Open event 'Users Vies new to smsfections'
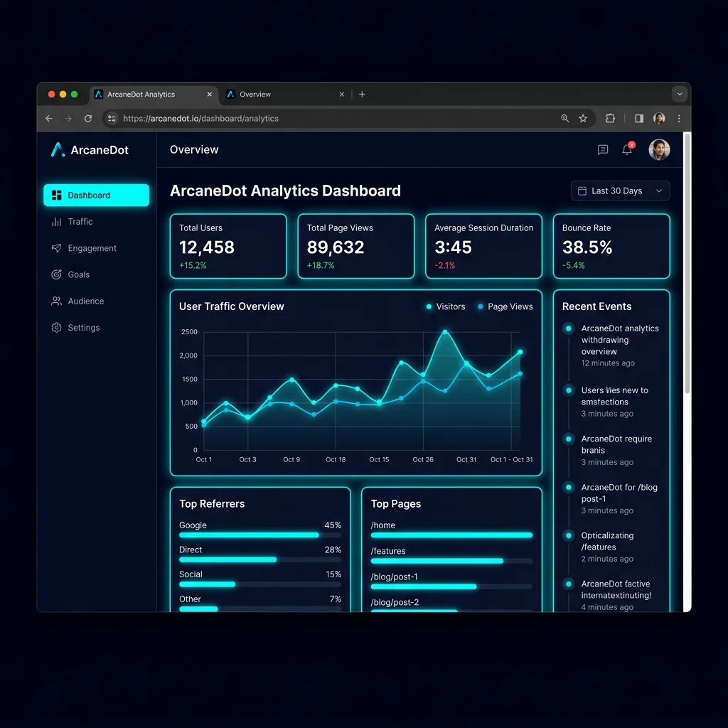The image size is (728, 728). pos(616,402)
